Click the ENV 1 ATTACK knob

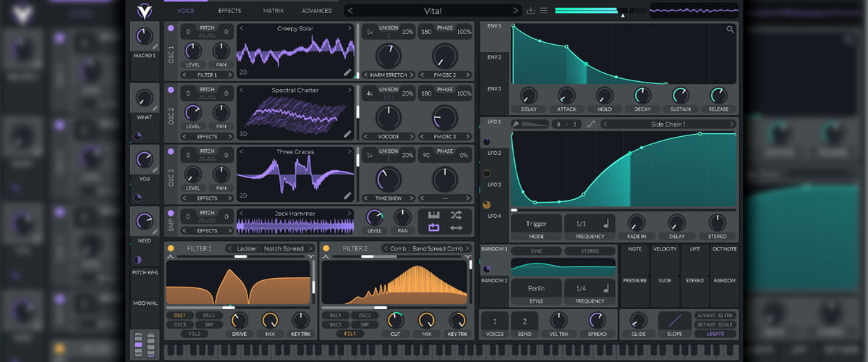tap(566, 95)
